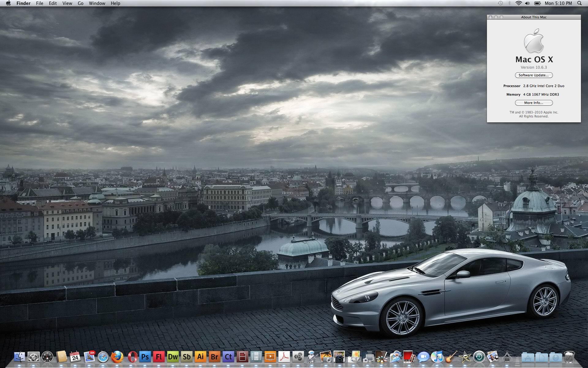
Task: Launch Photo Booth from the dock
Action: tap(409, 357)
